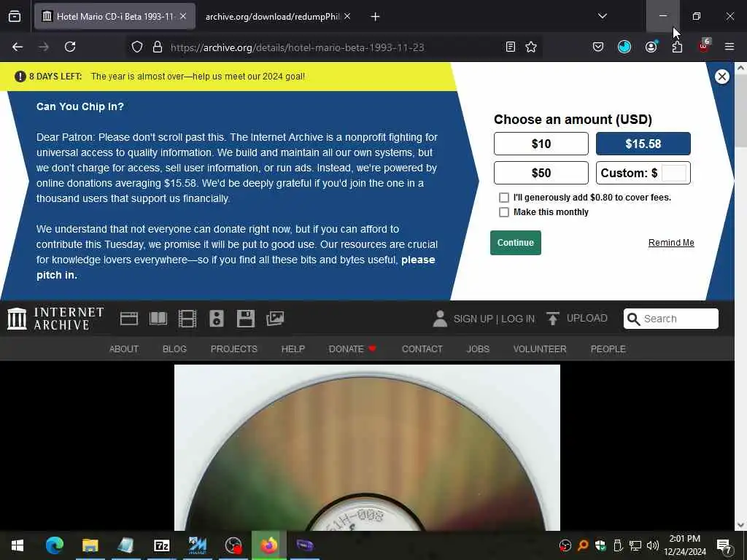The width and height of the screenshot is (747, 560).
Task: Open the PROJECTS menu item
Action: pyautogui.click(x=234, y=349)
